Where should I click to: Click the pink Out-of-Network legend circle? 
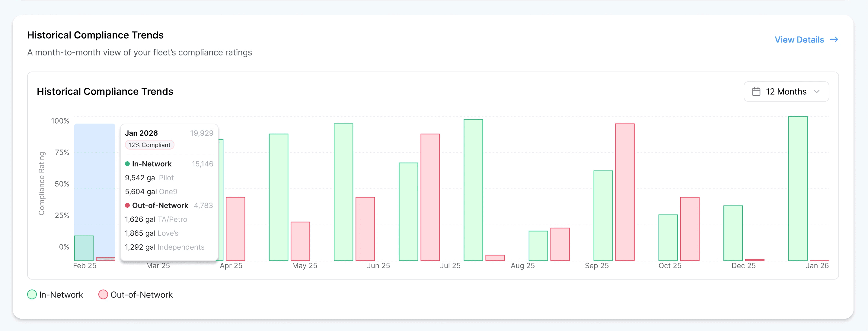[x=103, y=295]
